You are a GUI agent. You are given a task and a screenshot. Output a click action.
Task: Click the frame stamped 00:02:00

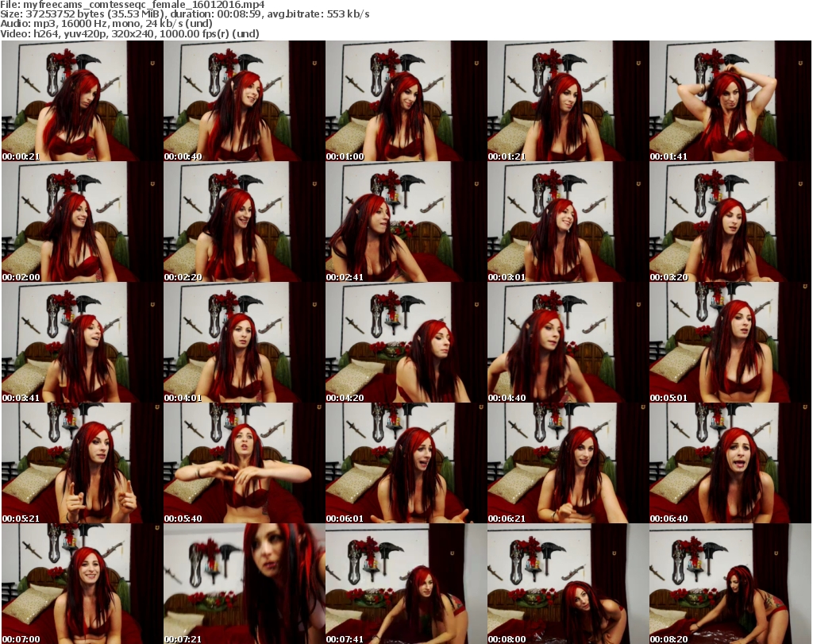(83, 222)
